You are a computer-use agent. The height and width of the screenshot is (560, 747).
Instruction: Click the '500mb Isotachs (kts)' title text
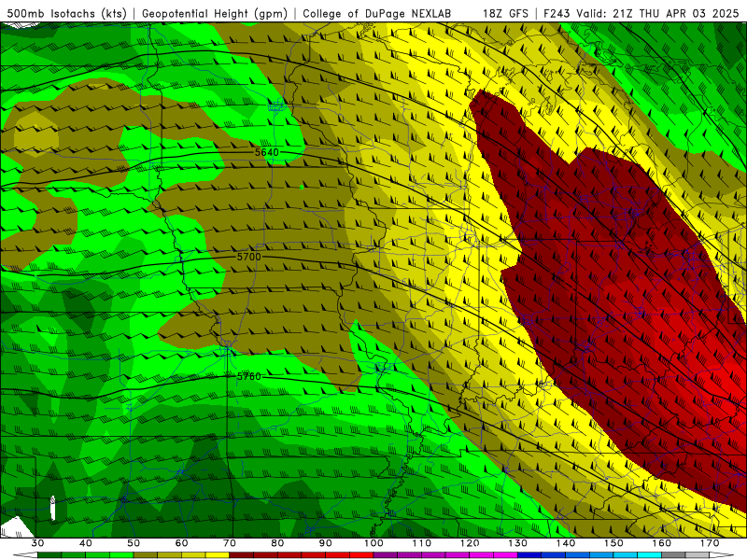tap(64, 14)
